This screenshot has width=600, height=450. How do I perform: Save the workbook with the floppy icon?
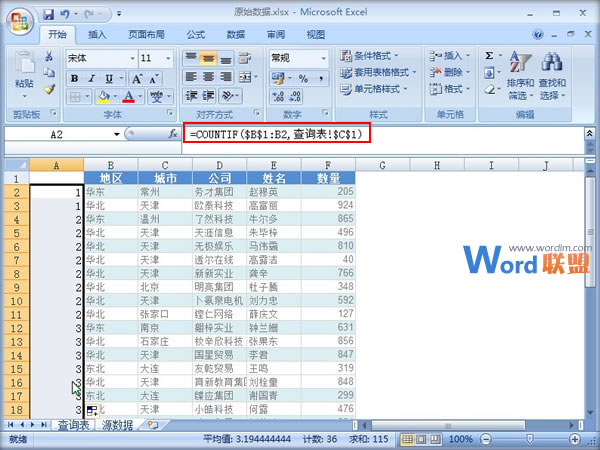49,14
